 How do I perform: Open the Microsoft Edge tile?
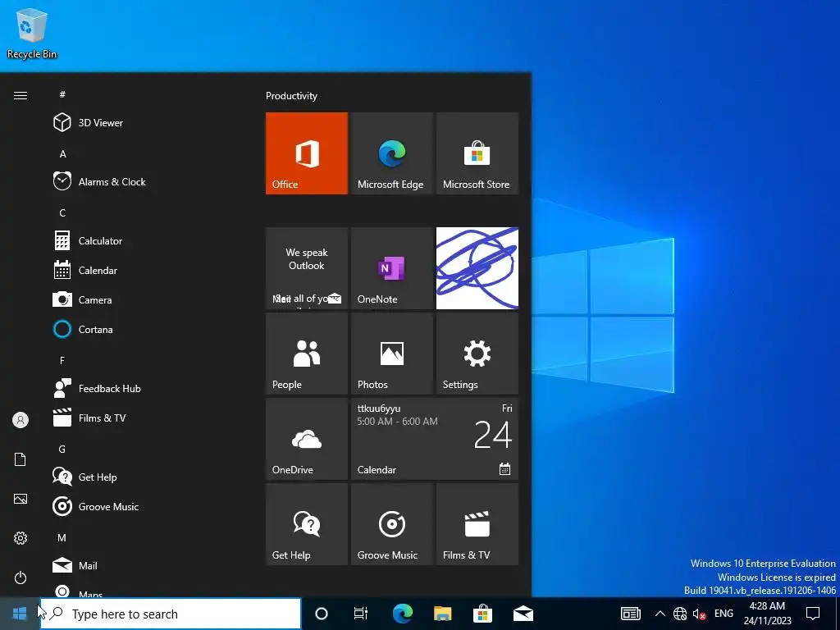[391, 153]
